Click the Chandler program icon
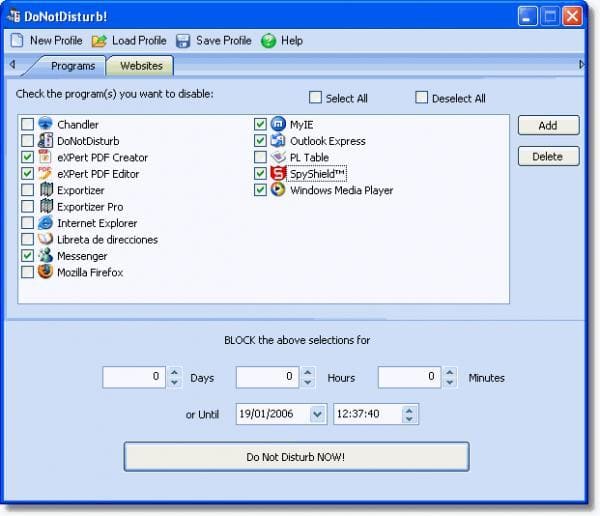 [x=46, y=124]
